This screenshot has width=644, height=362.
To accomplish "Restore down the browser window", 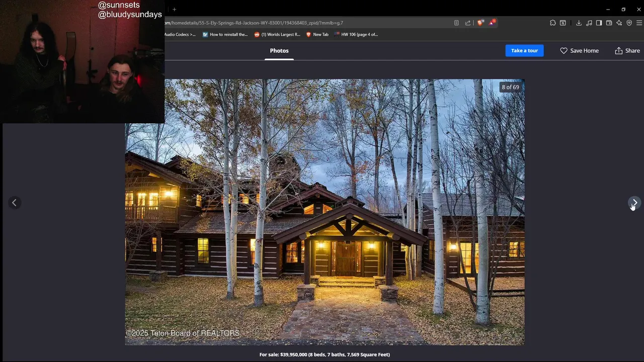I will (x=623, y=9).
